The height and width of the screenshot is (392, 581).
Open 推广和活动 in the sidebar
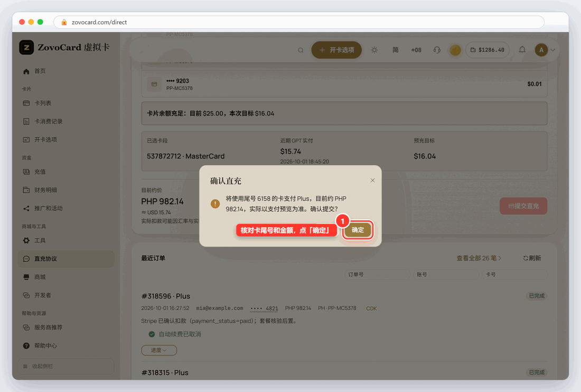click(x=66, y=208)
